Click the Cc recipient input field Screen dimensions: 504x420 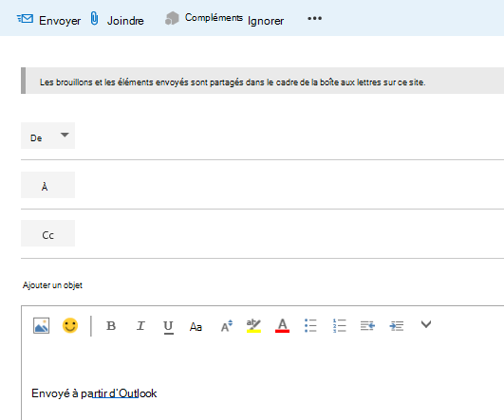(x=289, y=233)
